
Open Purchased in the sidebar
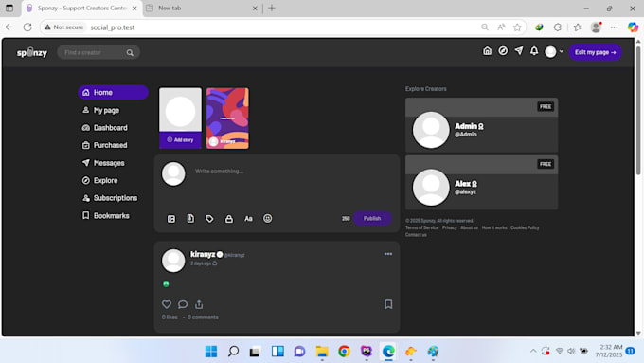(x=105, y=145)
